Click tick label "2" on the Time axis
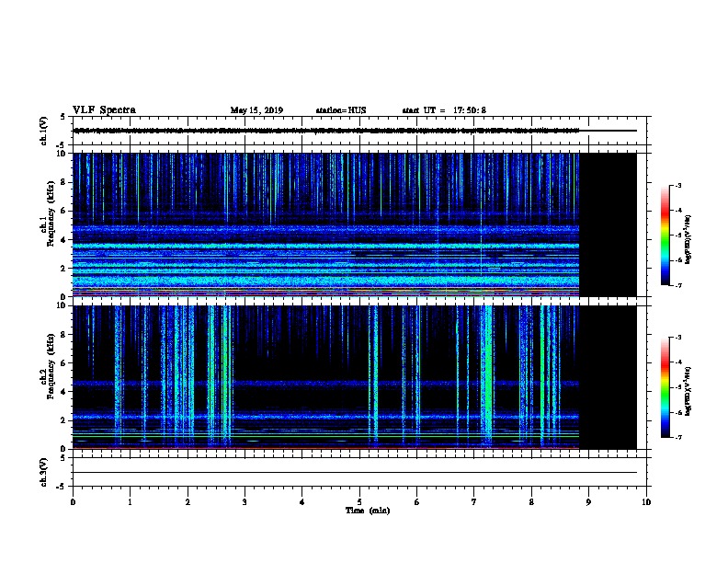 188,502
